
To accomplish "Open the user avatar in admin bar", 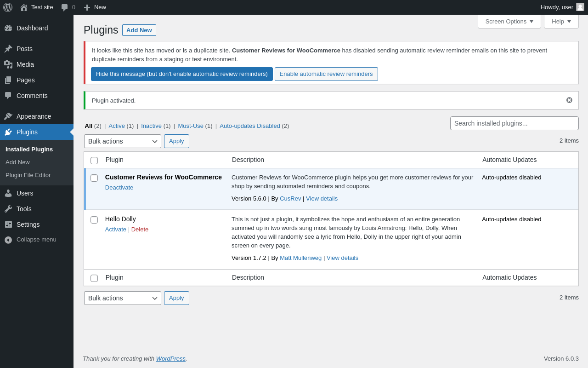I will pyautogui.click(x=580, y=7).
